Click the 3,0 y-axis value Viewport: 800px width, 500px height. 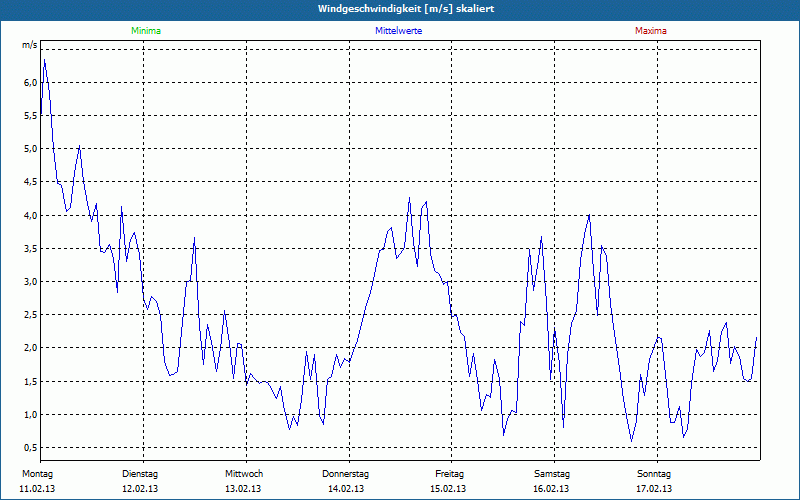click(31, 282)
